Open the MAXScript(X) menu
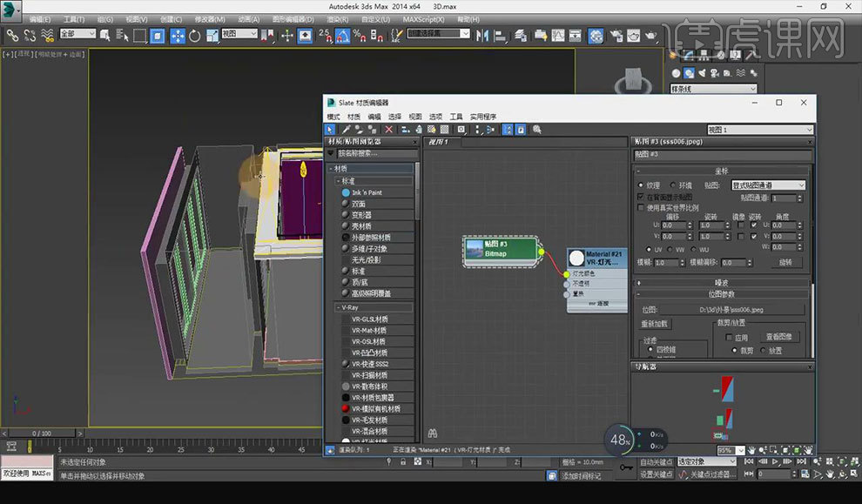Screen dimensions: 862x504 coord(423,20)
